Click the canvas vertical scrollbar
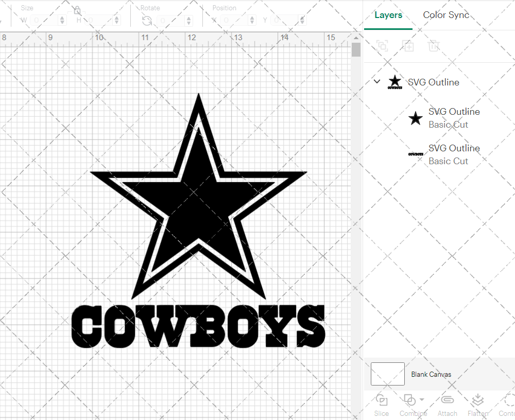Viewport: 515px width, 420px height. coord(355,49)
